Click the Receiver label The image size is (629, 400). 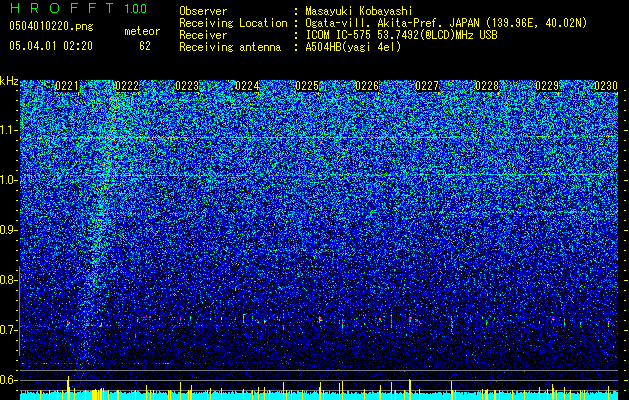pyautogui.click(x=203, y=35)
